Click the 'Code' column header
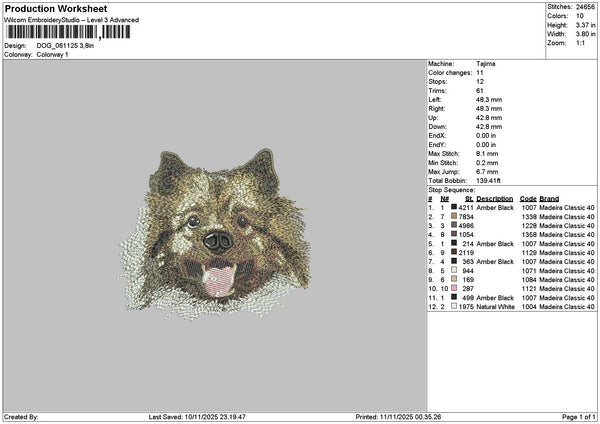Viewport: 600px width, 424px height. point(528,199)
